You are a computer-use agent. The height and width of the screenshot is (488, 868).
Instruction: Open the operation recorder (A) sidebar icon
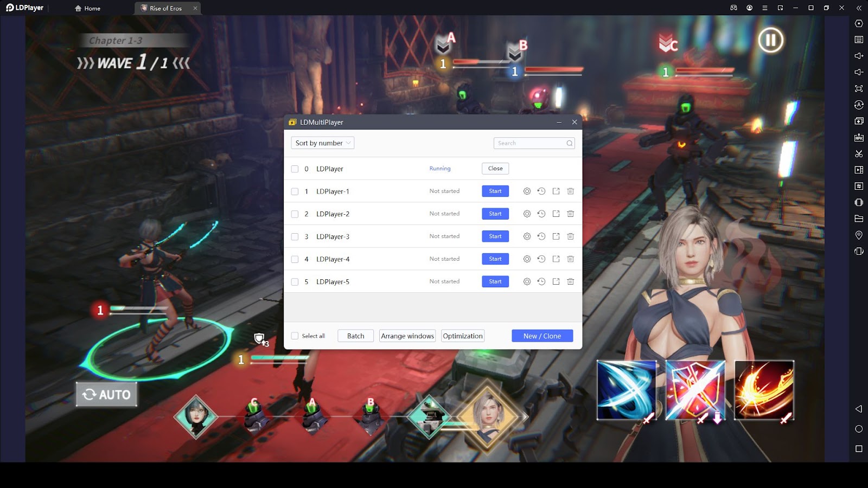[x=859, y=105]
